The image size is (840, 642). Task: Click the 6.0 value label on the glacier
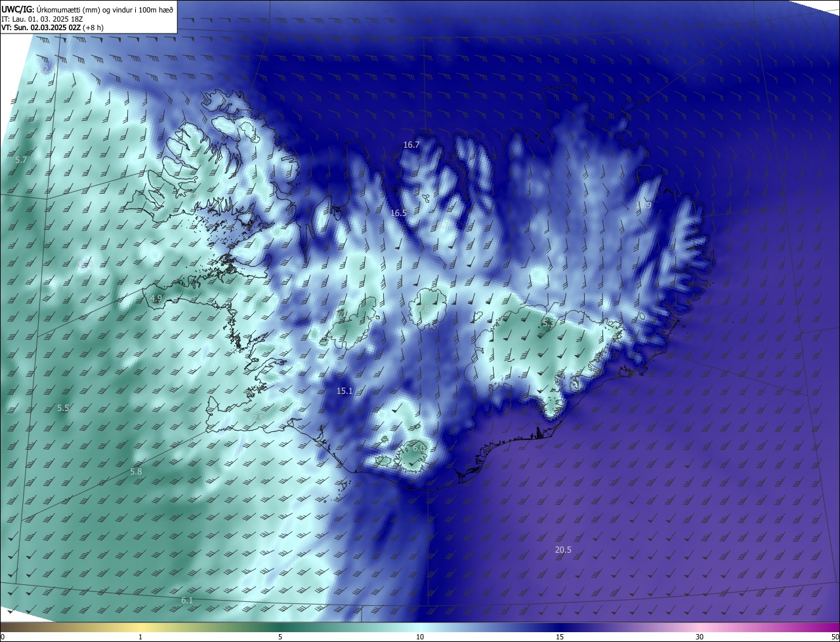pyautogui.click(x=419, y=447)
